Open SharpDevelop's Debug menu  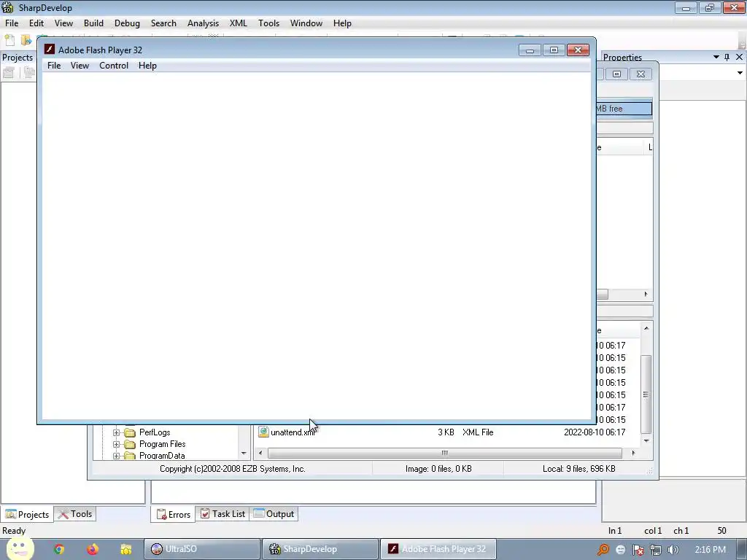127,23
